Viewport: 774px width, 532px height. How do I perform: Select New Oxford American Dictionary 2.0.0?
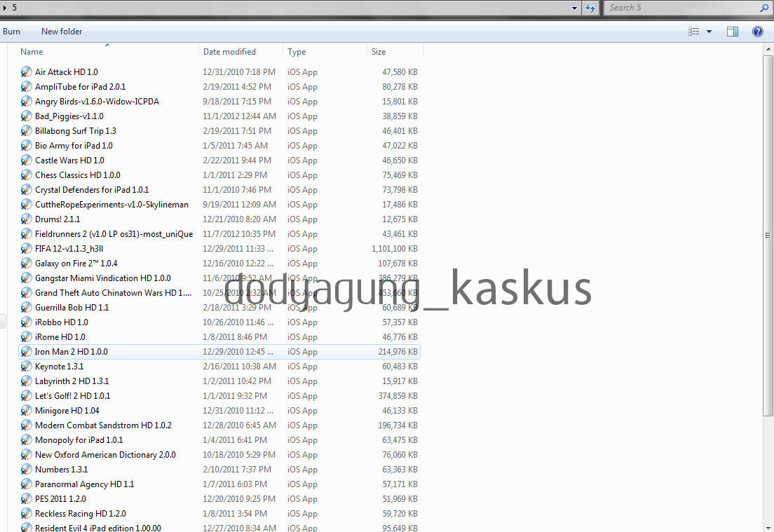coord(105,455)
